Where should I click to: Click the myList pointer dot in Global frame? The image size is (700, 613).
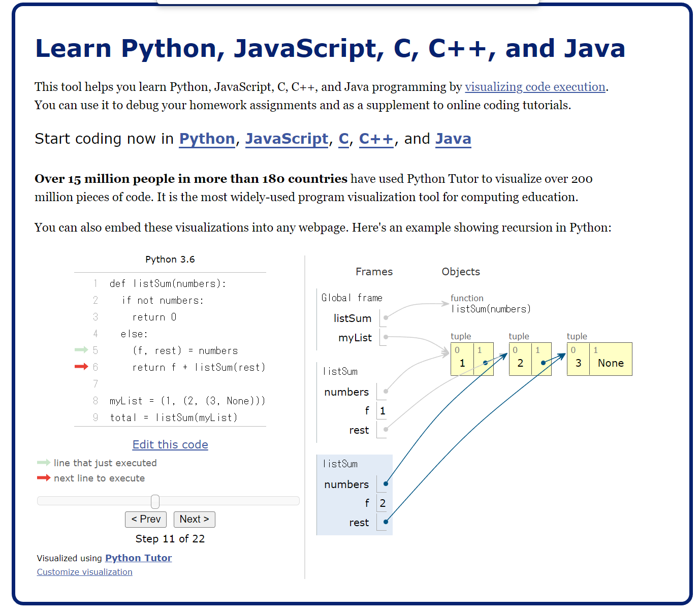pyautogui.click(x=386, y=337)
